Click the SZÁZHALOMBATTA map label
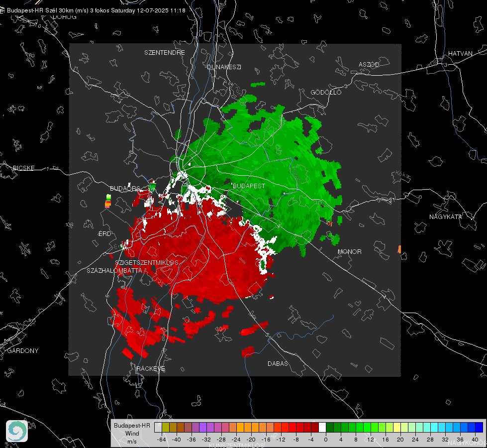The width and height of the screenshot is (487, 448). pos(114,270)
